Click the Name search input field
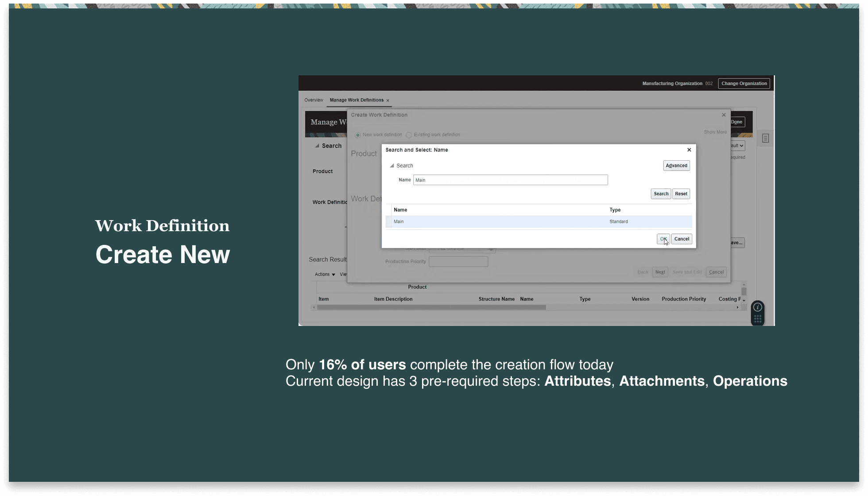This screenshot has height=496, width=868. pos(510,180)
